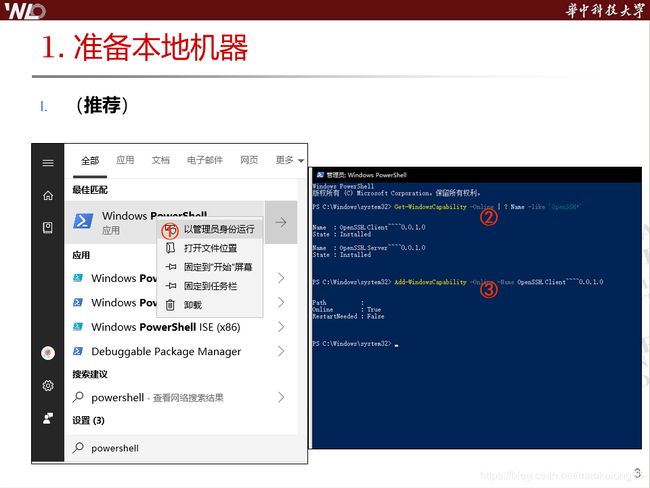This screenshot has height=488, width=650.
Task: Expand the chevron beside the first Windows Pow app result
Action: 281,278
